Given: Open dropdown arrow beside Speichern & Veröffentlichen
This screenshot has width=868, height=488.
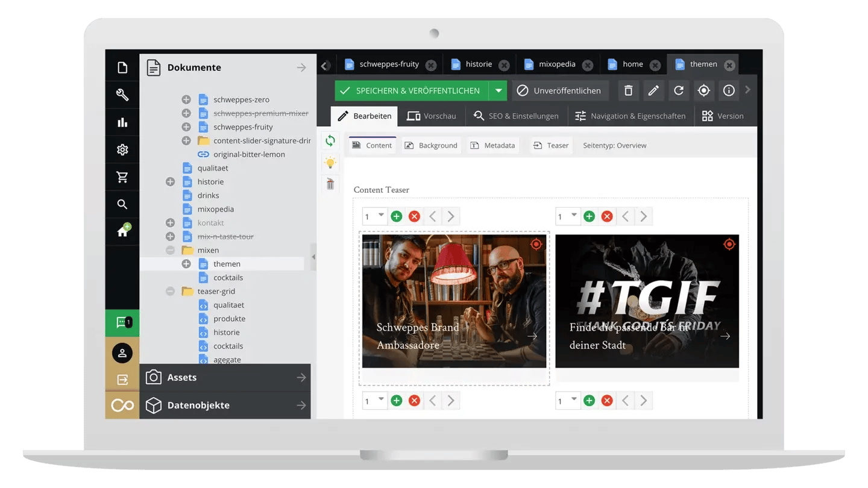Looking at the screenshot, I should (x=498, y=90).
